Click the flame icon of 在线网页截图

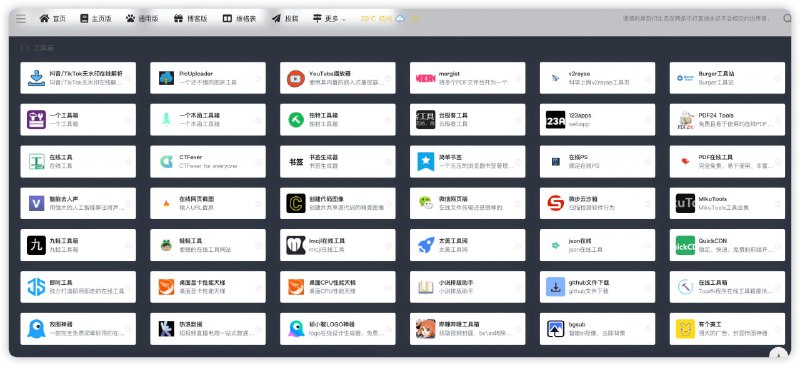(x=166, y=203)
